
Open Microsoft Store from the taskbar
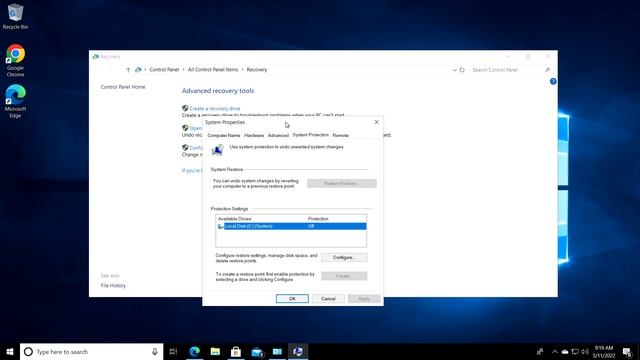236,351
